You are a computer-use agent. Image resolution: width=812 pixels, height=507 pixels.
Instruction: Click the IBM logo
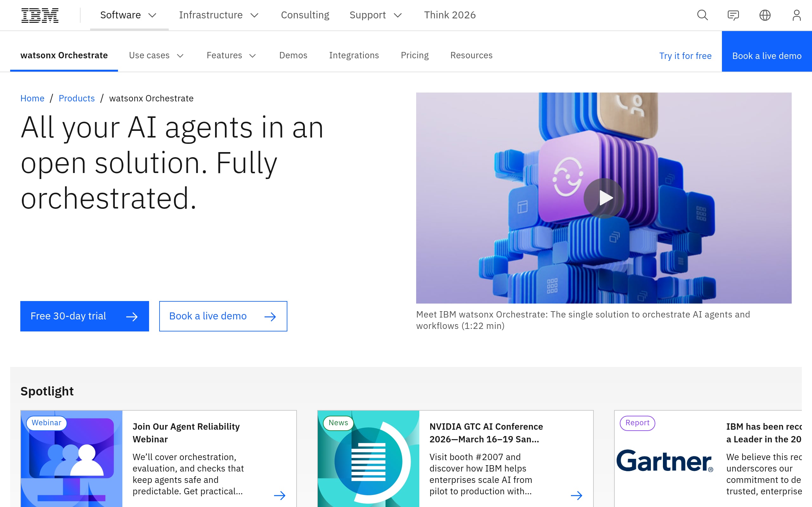40,15
